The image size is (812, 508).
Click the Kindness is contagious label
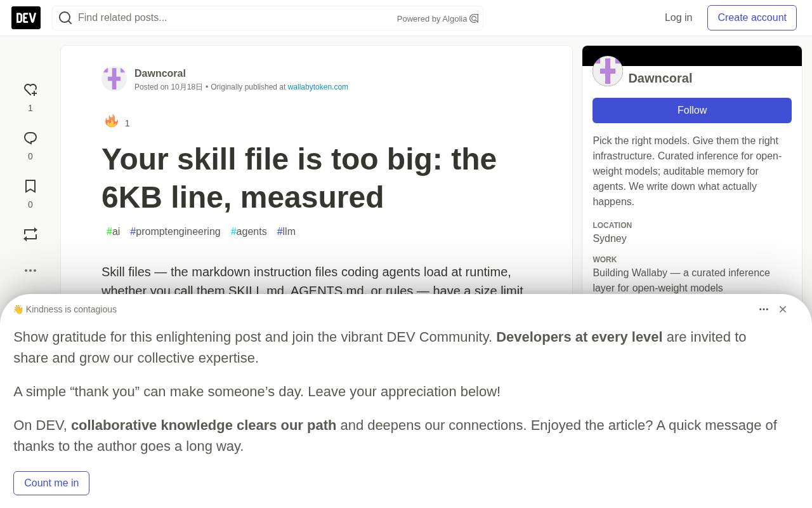pyautogui.click(x=65, y=309)
